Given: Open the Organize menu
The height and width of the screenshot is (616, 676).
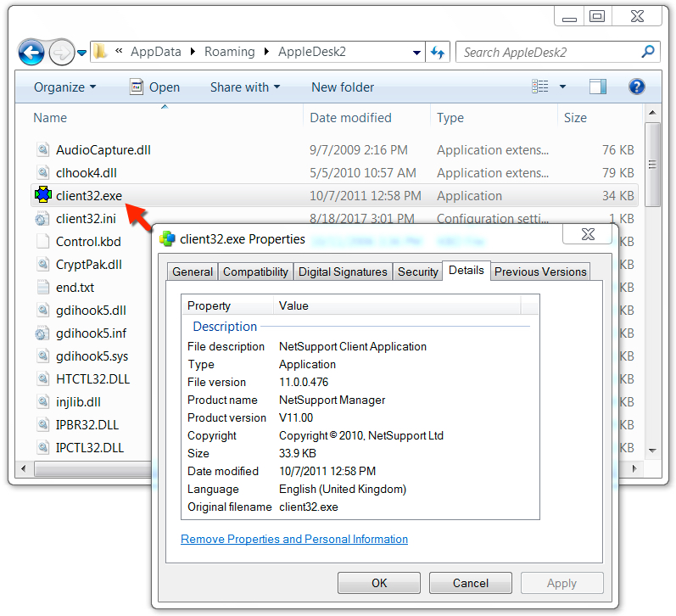Looking at the screenshot, I should click(x=64, y=87).
